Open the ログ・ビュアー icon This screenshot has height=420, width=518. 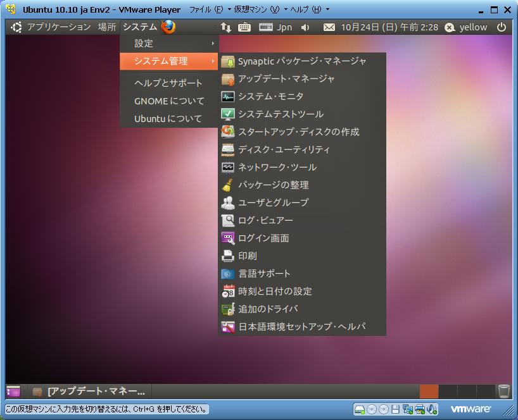227,220
